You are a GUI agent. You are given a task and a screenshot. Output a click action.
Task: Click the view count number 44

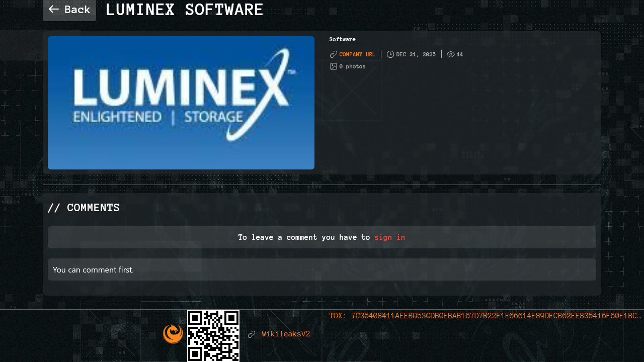(x=460, y=54)
